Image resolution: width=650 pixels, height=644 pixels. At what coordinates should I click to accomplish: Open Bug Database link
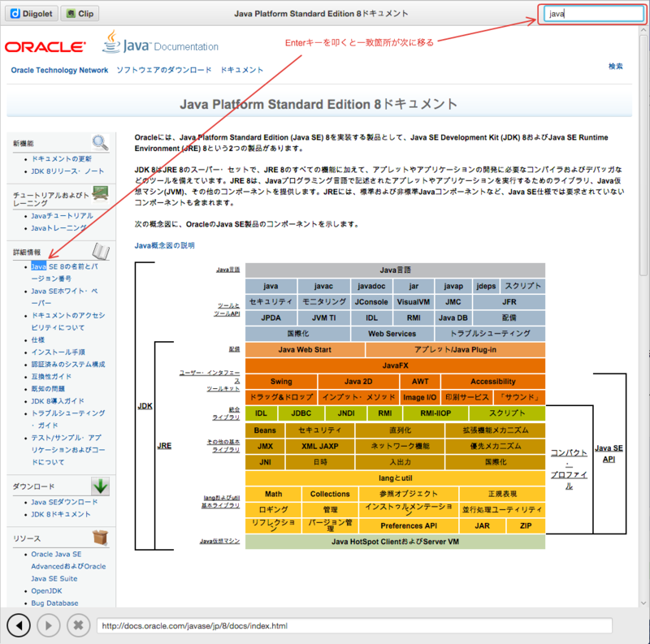point(54,603)
